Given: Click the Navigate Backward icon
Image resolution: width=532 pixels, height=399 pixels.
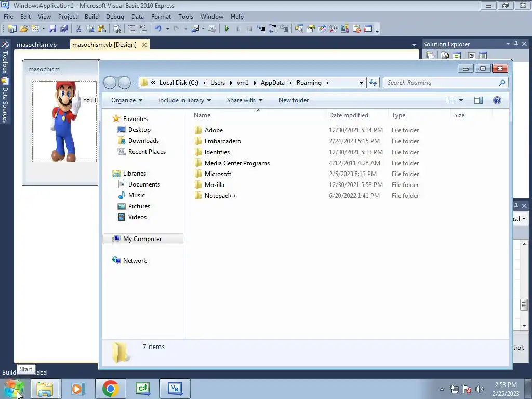Looking at the screenshot, I should (x=195, y=29).
